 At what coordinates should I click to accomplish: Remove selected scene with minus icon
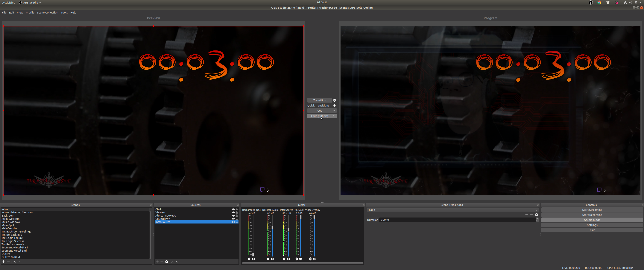coord(8,262)
